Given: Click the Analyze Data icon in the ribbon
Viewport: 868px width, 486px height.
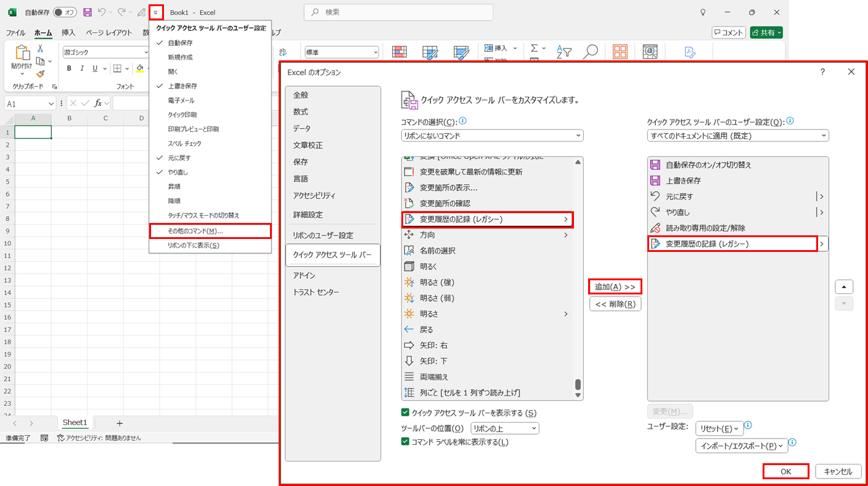Looking at the screenshot, I should pos(650,52).
